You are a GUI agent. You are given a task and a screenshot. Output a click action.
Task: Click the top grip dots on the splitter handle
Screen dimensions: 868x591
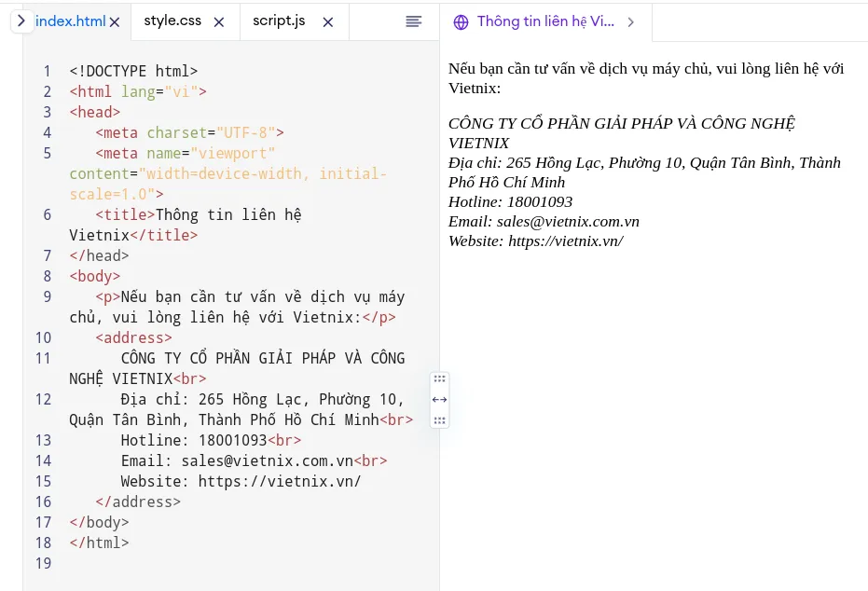click(x=438, y=378)
